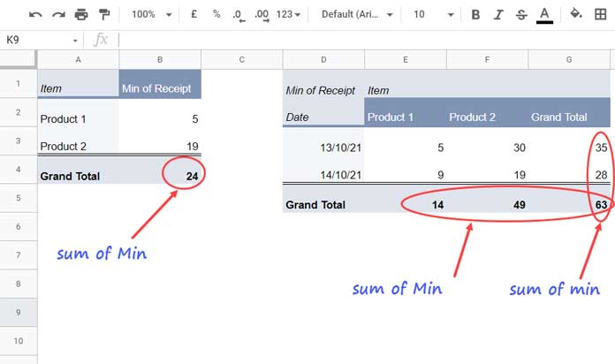Click the Name box showing K9
615x364 pixels.
click(x=37, y=40)
